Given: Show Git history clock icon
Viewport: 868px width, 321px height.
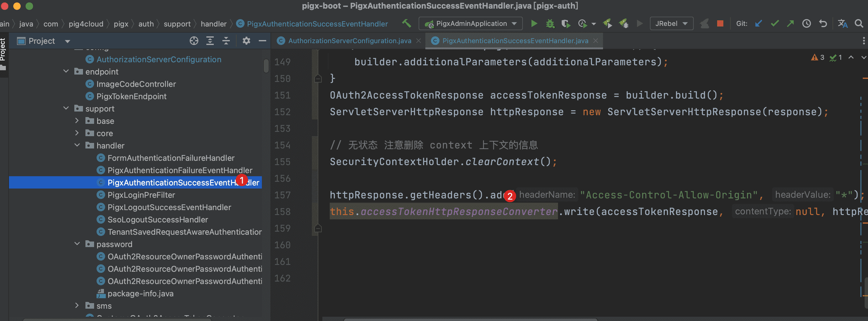Looking at the screenshot, I should point(806,23).
